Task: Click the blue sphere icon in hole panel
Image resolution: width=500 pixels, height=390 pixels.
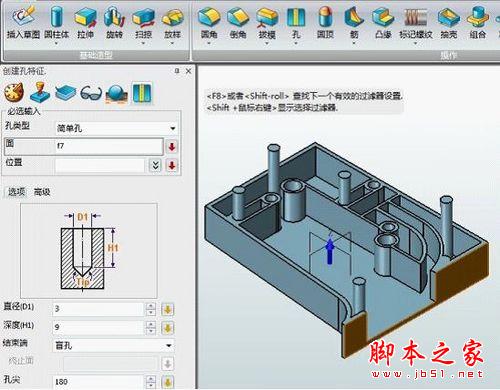Action: pos(116,93)
